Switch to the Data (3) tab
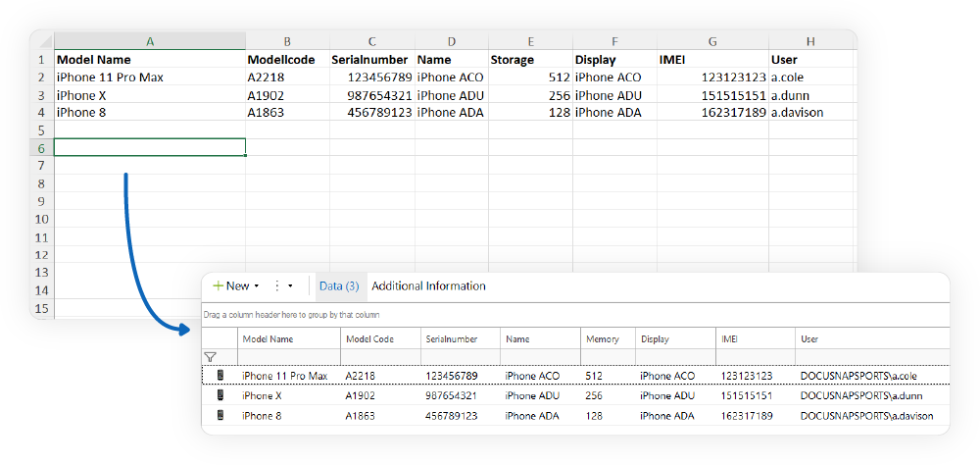980x465 pixels. 339,286
